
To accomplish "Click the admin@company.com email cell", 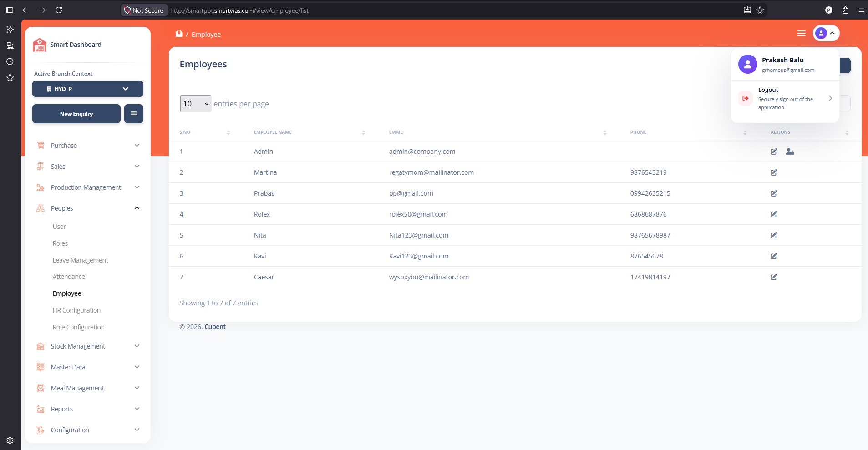I will click(422, 152).
